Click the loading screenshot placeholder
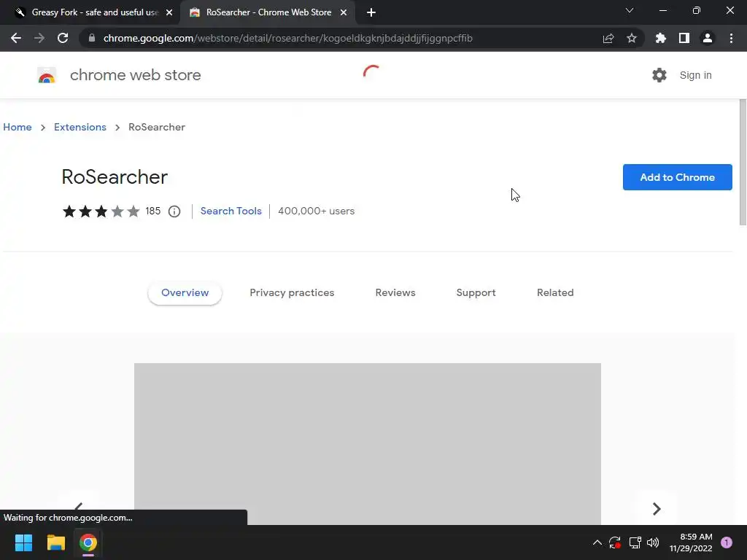This screenshot has height=560, width=747. tap(368, 444)
